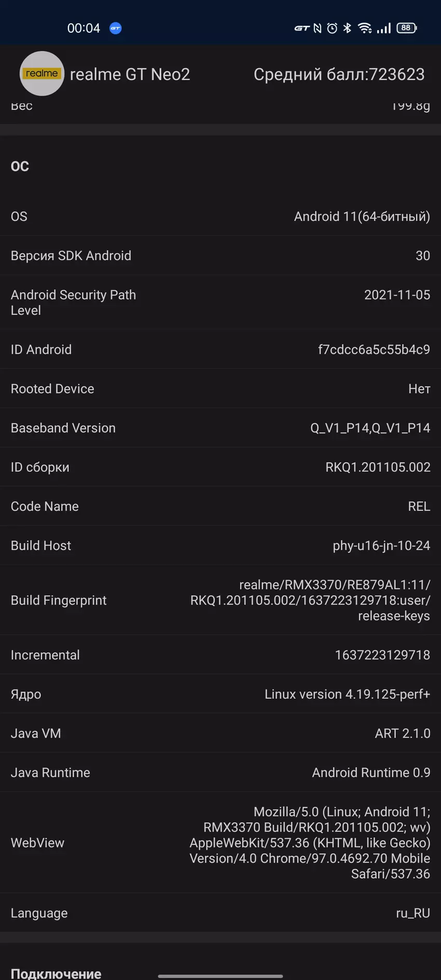This screenshot has width=441, height=980.
Task: Tap the Baseband Version row
Action: (x=220, y=428)
